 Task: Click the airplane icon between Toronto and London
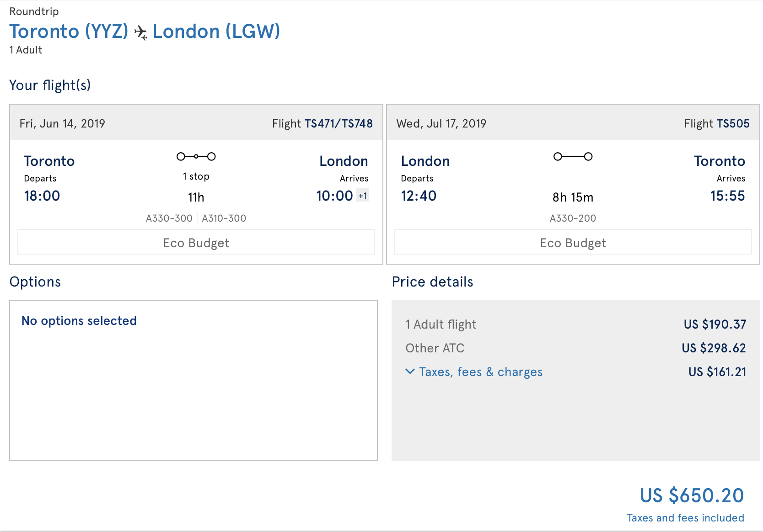coord(140,32)
